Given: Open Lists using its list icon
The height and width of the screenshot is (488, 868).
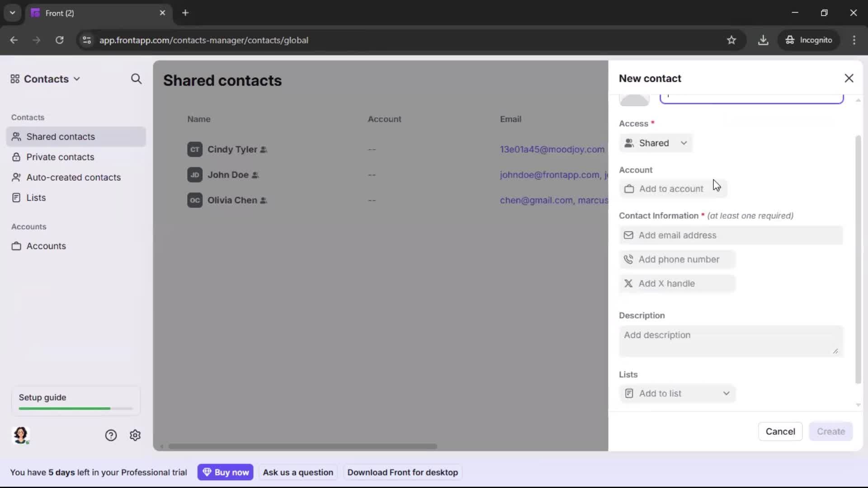Looking at the screenshot, I should click(x=16, y=197).
